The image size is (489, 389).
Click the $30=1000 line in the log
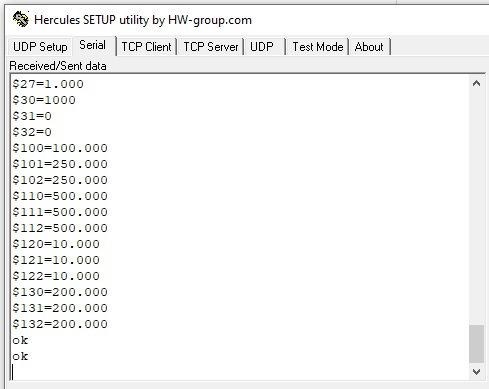[x=44, y=100]
